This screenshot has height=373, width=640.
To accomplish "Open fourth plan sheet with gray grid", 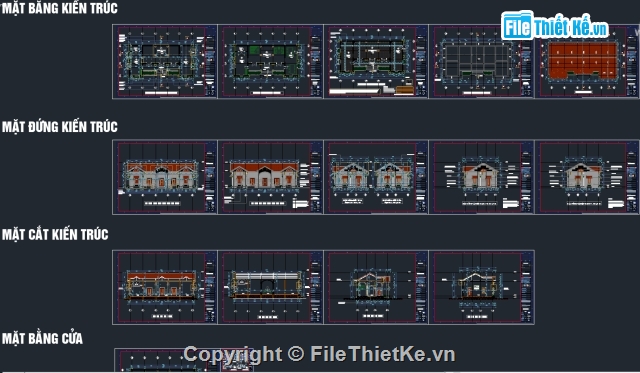I will (x=482, y=62).
